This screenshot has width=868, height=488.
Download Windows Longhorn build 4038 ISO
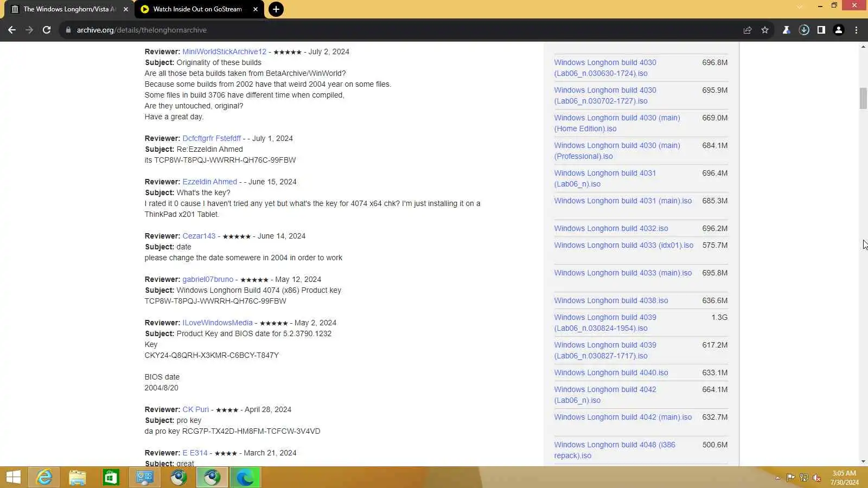point(611,300)
